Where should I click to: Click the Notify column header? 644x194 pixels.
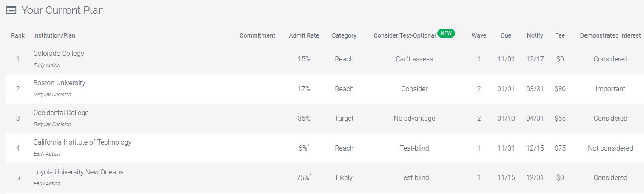point(535,35)
